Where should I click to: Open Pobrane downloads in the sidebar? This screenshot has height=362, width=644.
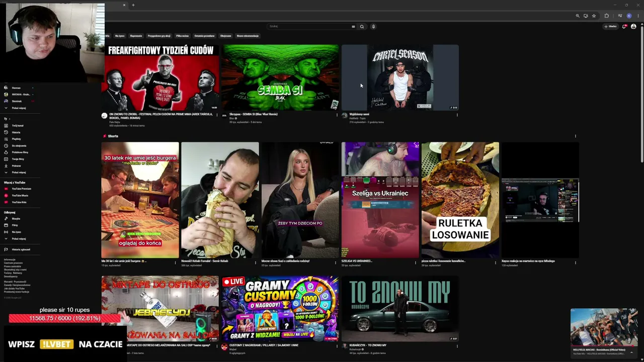click(17, 165)
